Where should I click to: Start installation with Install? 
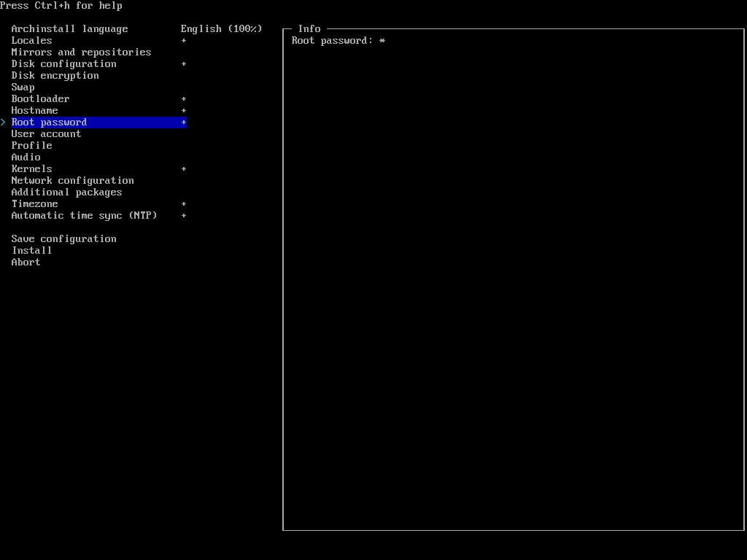[x=31, y=251]
